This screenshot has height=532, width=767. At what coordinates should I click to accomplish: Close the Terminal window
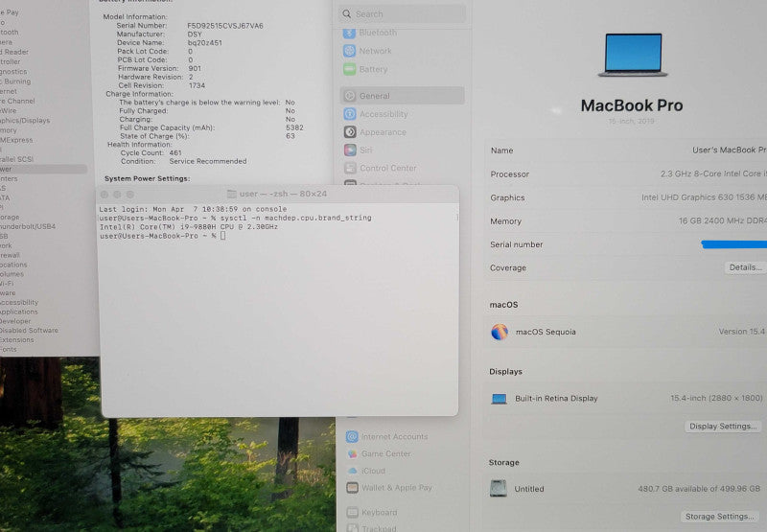tap(105, 195)
